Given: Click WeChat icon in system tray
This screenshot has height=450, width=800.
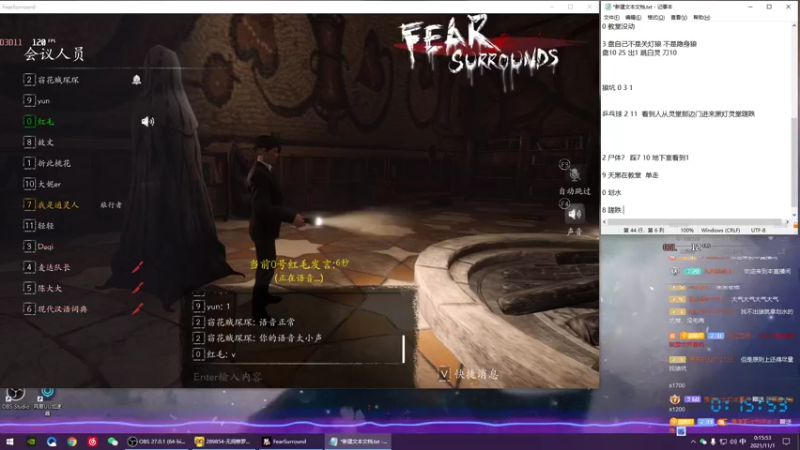Looking at the screenshot, I should (x=703, y=442).
